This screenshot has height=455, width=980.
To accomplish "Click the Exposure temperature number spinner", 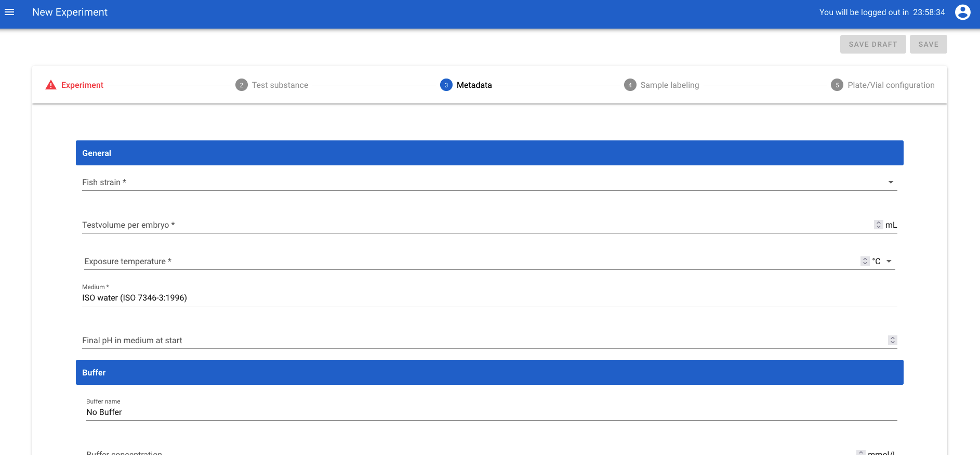I will pos(865,261).
